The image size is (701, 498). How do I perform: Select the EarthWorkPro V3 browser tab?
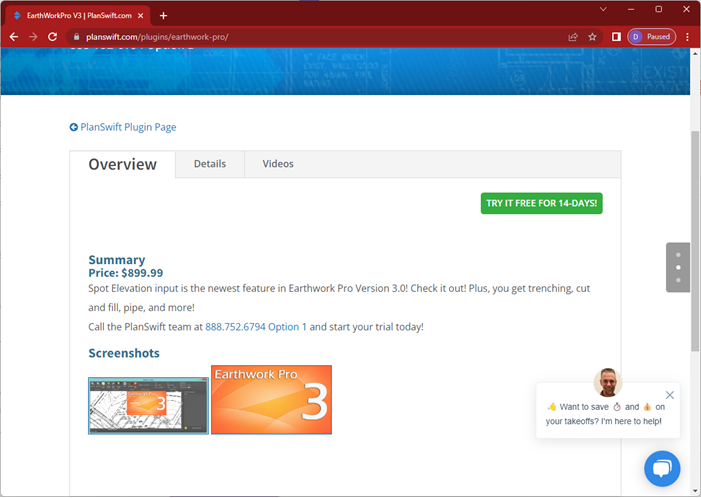[x=78, y=16]
